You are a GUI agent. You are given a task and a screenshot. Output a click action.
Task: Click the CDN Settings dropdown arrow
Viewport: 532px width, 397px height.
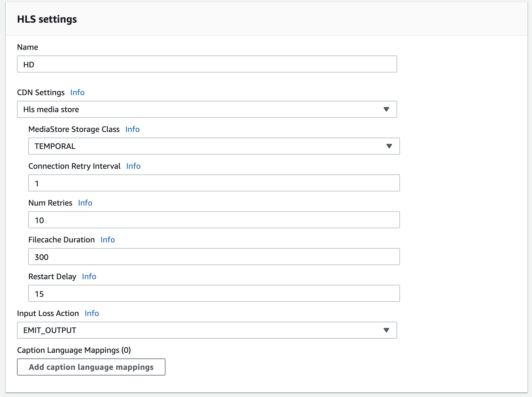point(386,110)
